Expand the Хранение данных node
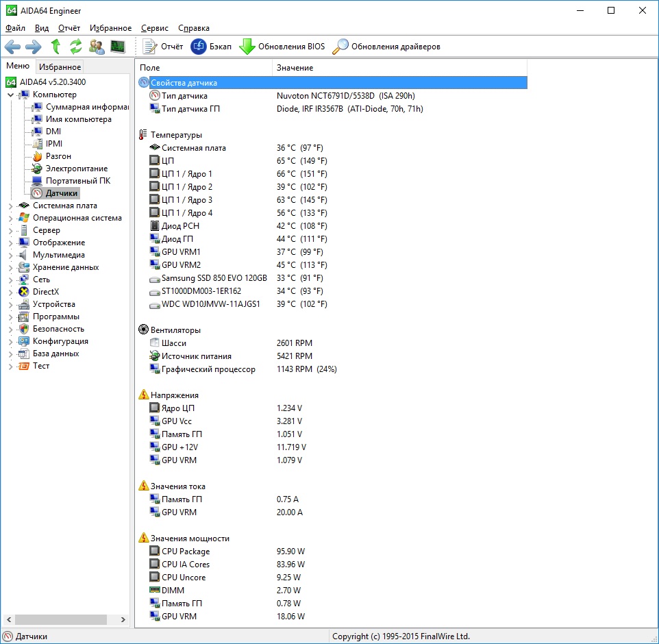 [10, 267]
